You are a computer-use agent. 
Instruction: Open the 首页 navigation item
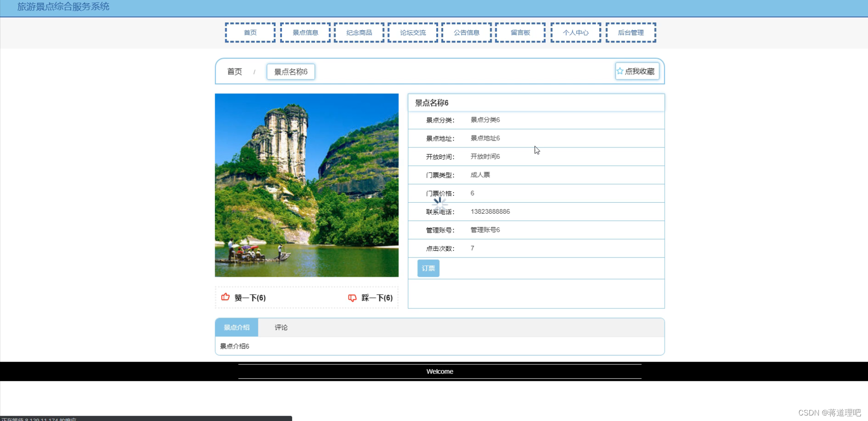pos(250,32)
